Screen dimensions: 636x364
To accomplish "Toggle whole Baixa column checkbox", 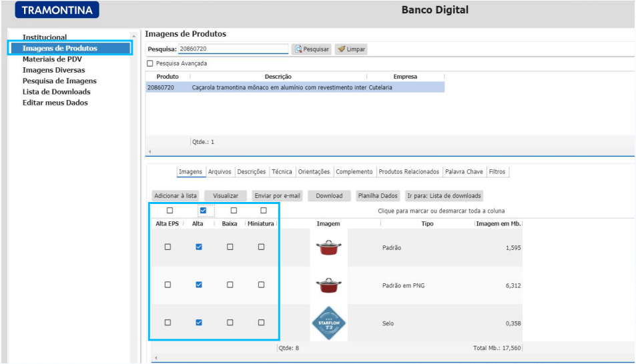I will 234,211.
